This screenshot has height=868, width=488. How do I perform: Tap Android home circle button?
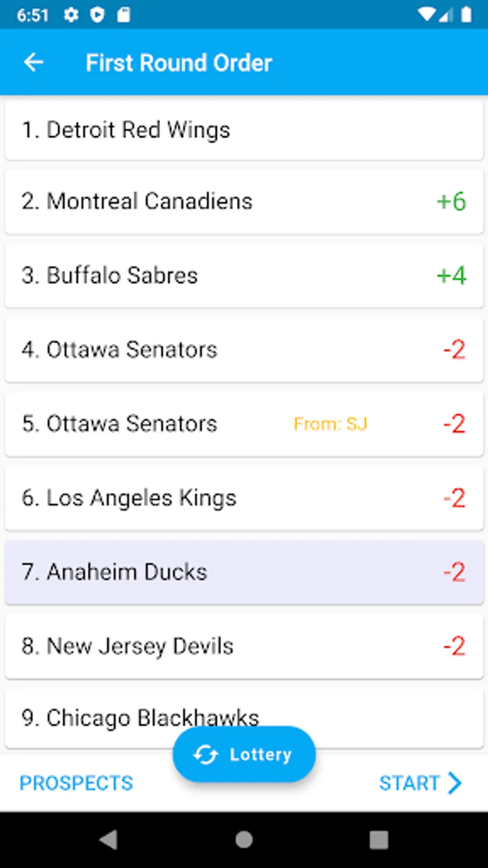click(244, 840)
